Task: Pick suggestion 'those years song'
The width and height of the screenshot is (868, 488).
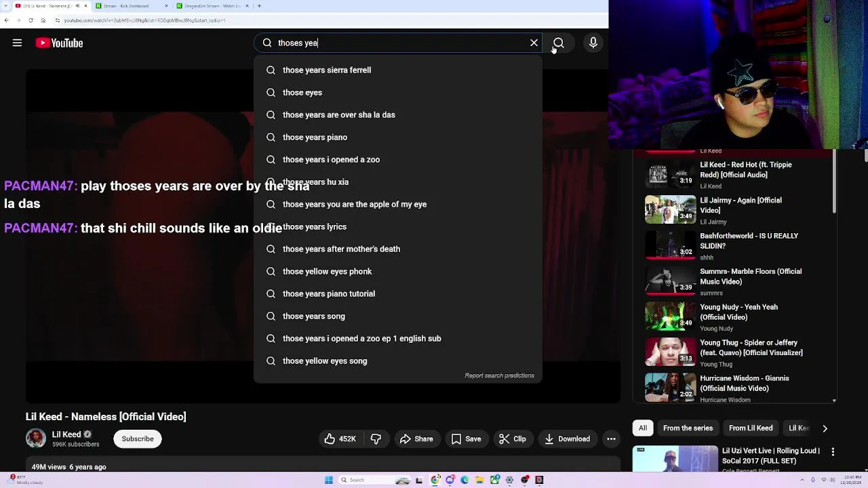Action: (398, 316)
